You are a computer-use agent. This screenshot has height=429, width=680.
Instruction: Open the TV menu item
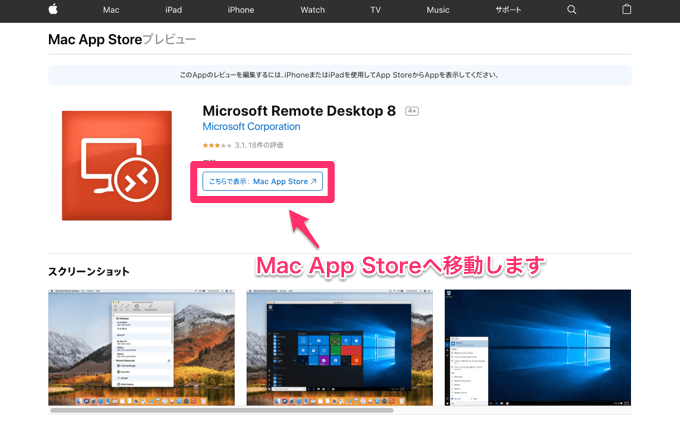coord(376,10)
